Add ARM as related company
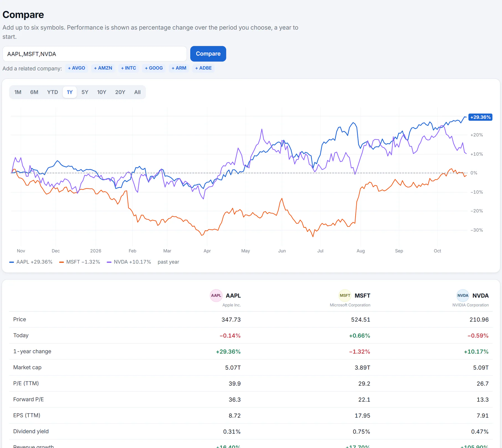 click(179, 68)
